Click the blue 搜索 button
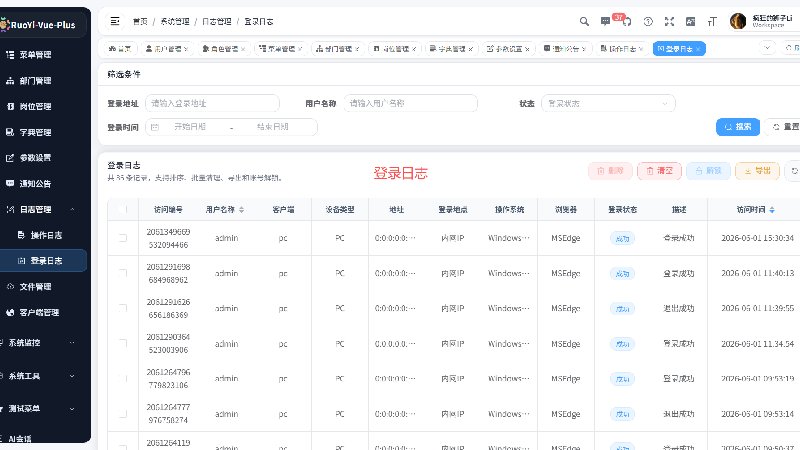The height and width of the screenshot is (450, 800). 738,127
